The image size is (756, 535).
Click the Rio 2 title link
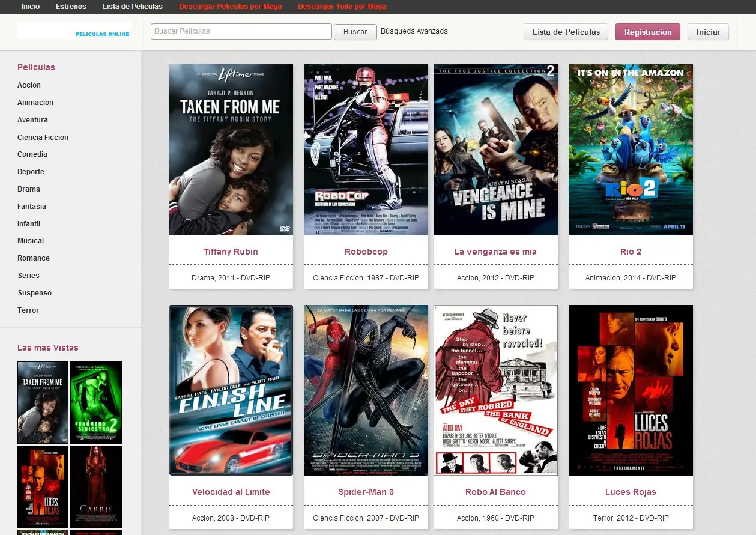tap(631, 252)
